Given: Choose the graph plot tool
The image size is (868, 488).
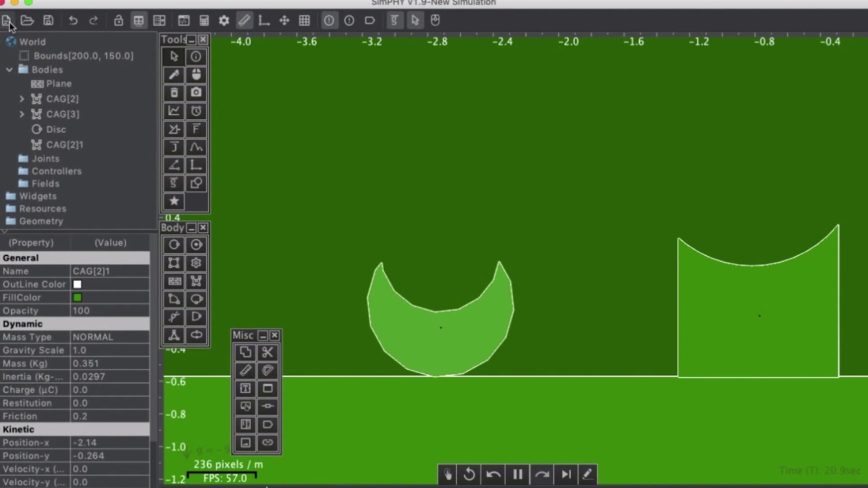Looking at the screenshot, I should (x=174, y=110).
